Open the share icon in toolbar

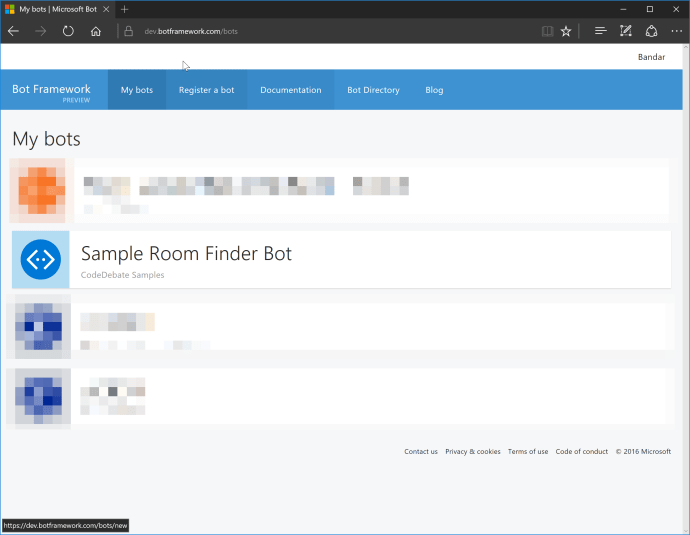point(651,31)
